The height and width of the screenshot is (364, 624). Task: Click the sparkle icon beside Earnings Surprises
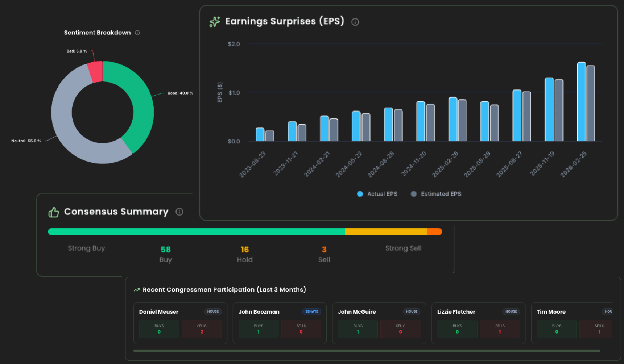tap(215, 22)
